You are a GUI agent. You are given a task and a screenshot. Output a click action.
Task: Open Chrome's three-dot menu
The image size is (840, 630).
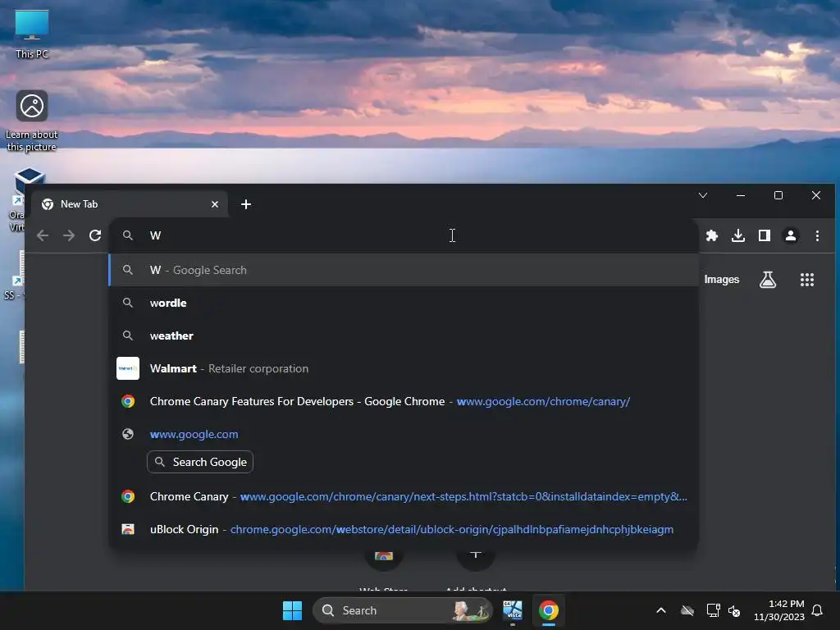(x=817, y=235)
